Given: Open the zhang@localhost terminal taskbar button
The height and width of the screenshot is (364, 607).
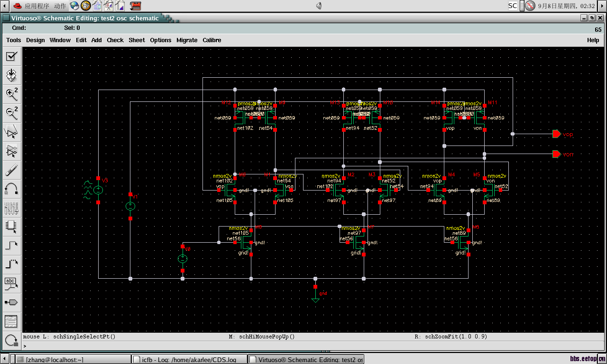Looking at the screenshot, I should click(70, 360).
